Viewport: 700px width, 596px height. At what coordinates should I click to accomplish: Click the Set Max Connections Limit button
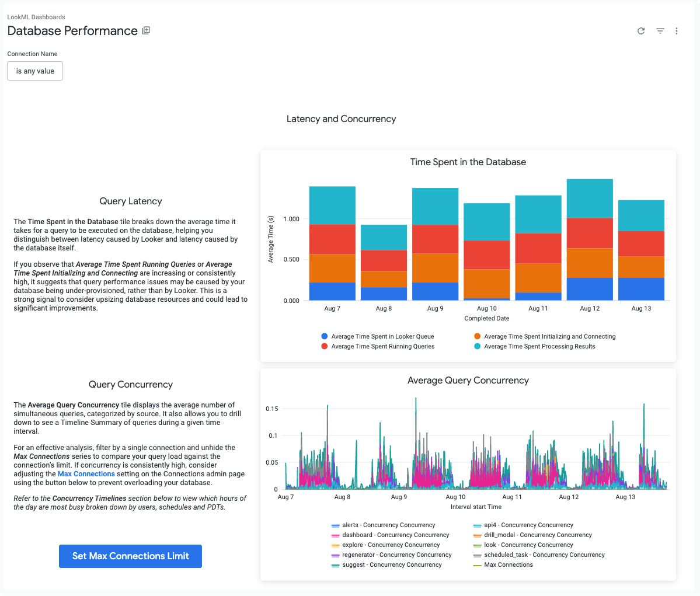pos(130,556)
